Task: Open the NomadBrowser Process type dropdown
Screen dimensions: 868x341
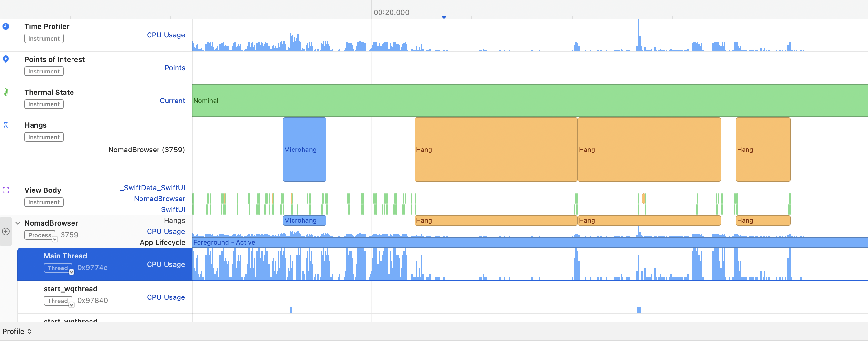Action: (54, 239)
